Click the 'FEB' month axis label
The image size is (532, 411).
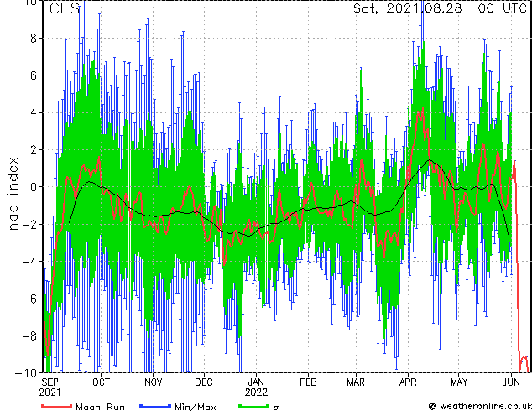pyautogui.click(x=308, y=382)
